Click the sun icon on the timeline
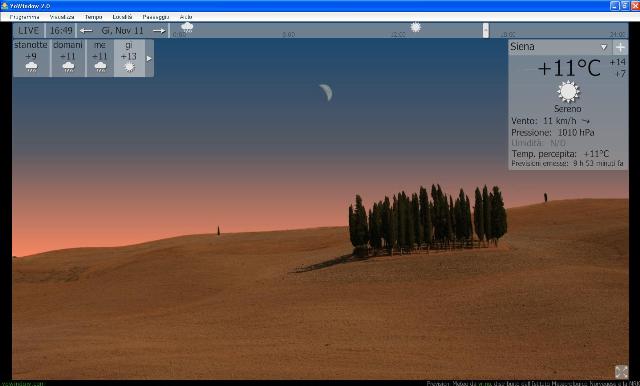Screen dimensions: 640x386 (416, 27)
